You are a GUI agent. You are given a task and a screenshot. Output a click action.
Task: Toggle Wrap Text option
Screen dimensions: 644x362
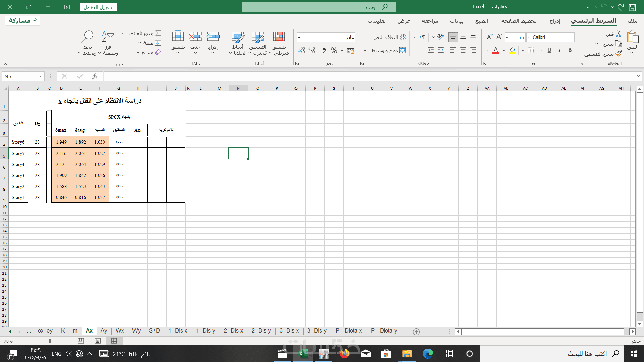point(390,37)
